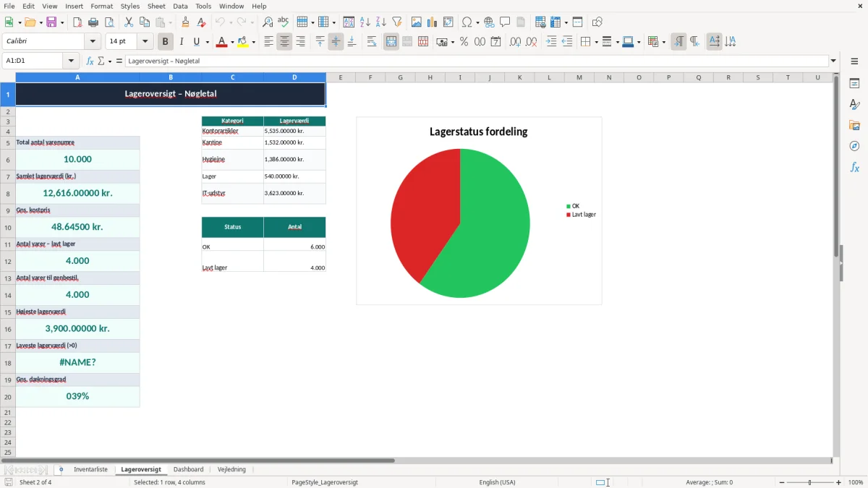This screenshot has height=488, width=868.
Task: Align the text left
Action: tap(268, 42)
